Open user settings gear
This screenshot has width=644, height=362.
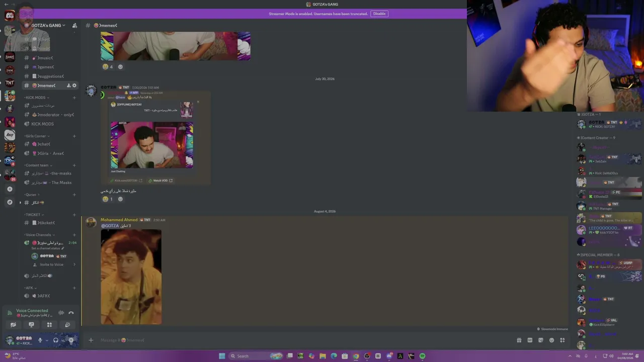point(71,340)
